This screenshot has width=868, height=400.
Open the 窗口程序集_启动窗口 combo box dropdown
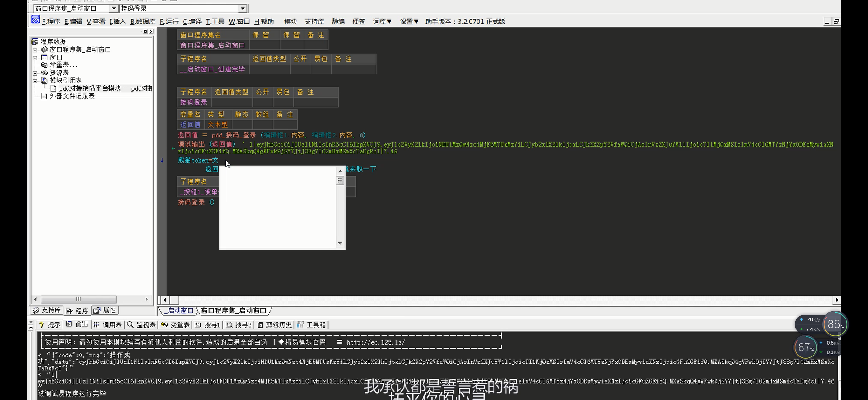[x=114, y=9]
